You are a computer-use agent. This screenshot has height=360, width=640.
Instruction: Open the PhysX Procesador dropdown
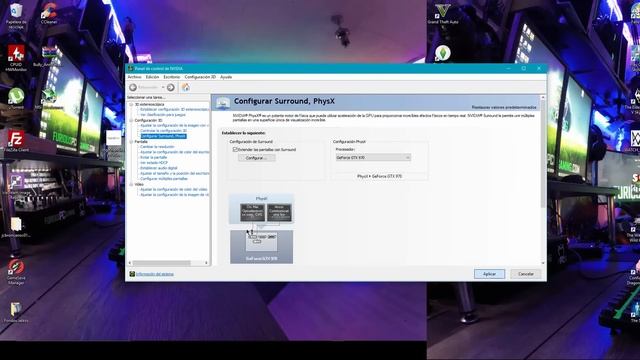373,157
